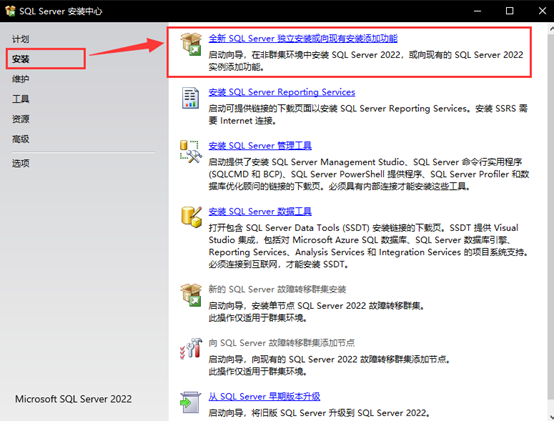This screenshot has width=554, height=421.
Task: Click 全新 SQL Server 独立安装 link
Action: tap(303, 38)
